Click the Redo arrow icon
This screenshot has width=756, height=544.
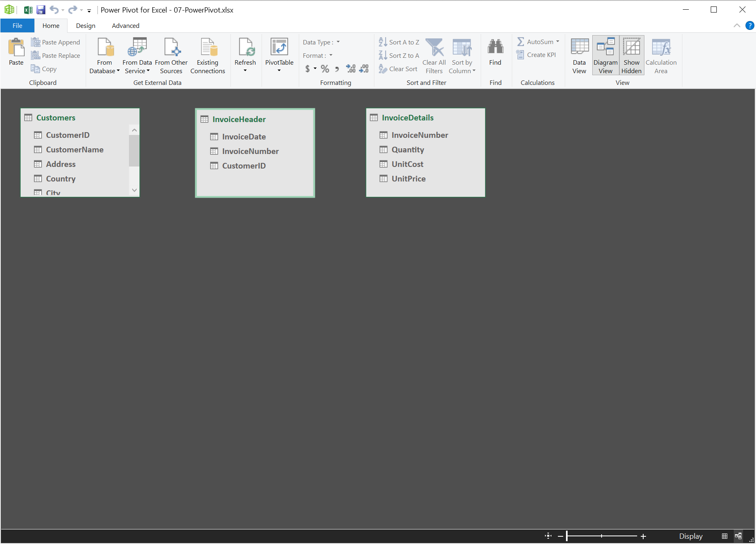pyautogui.click(x=73, y=10)
